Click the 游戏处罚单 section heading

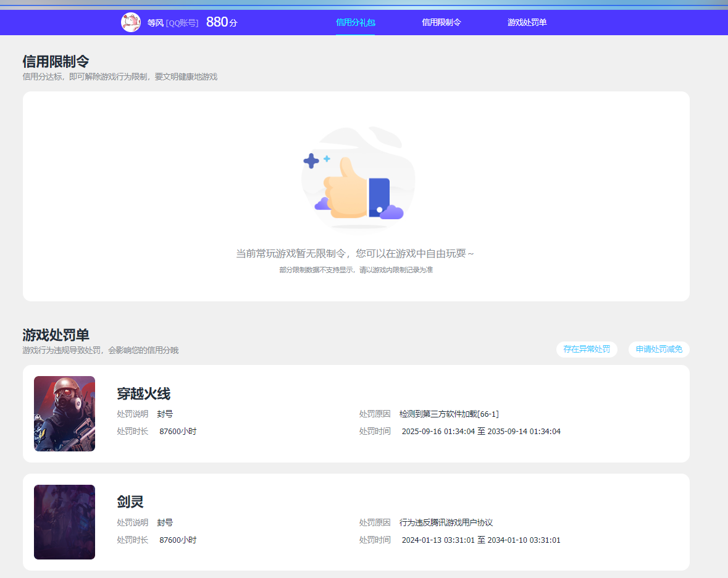coord(56,335)
